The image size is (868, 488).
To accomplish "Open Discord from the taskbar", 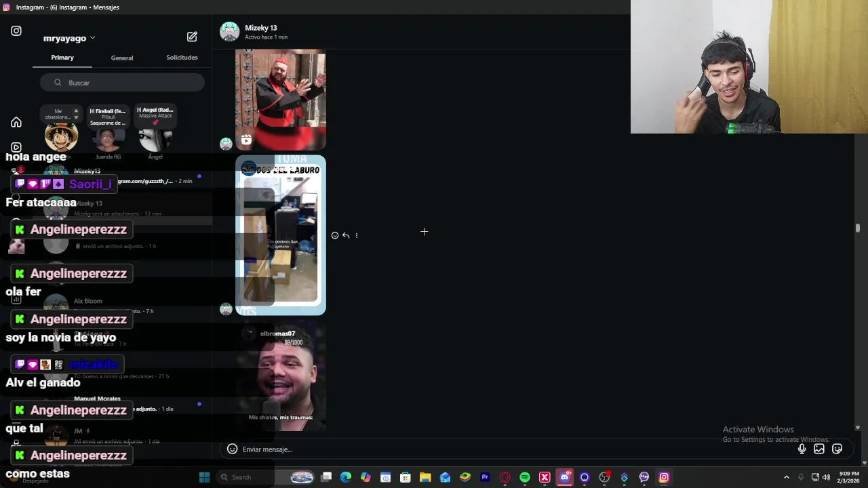I will click(564, 477).
